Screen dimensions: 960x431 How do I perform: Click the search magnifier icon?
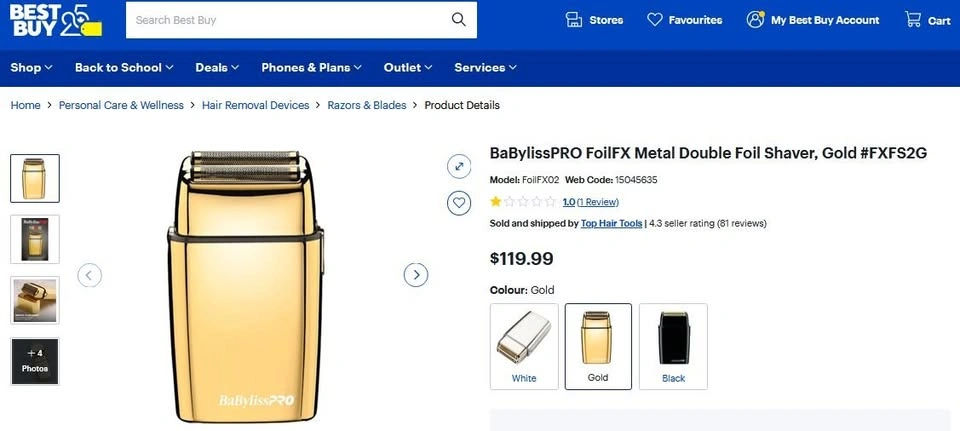459,20
